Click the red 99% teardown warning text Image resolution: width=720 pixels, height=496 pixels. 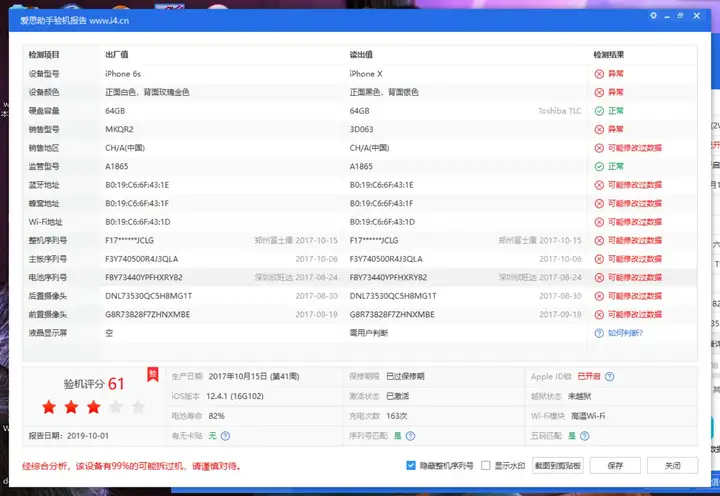tap(131, 466)
